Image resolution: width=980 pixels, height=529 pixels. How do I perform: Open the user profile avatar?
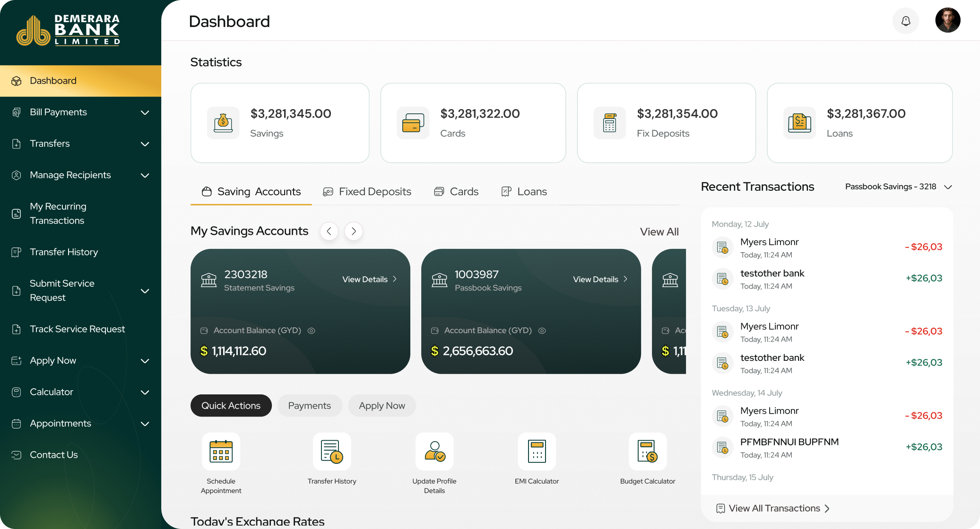click(947, 20)
